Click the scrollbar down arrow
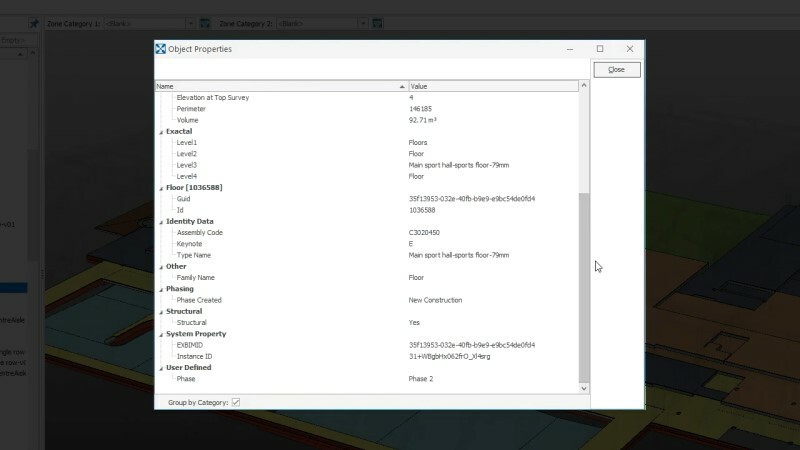Viewport: 800px width, 450px height. [585, 388]
